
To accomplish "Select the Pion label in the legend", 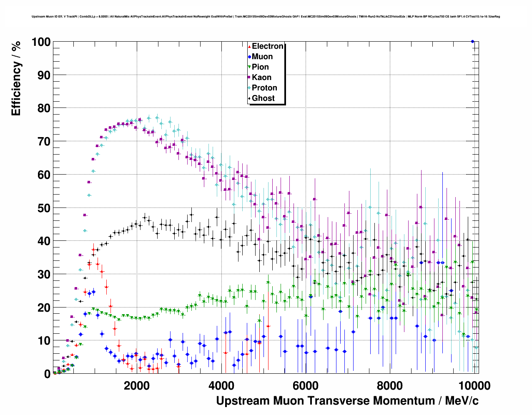I will point(260,67).
